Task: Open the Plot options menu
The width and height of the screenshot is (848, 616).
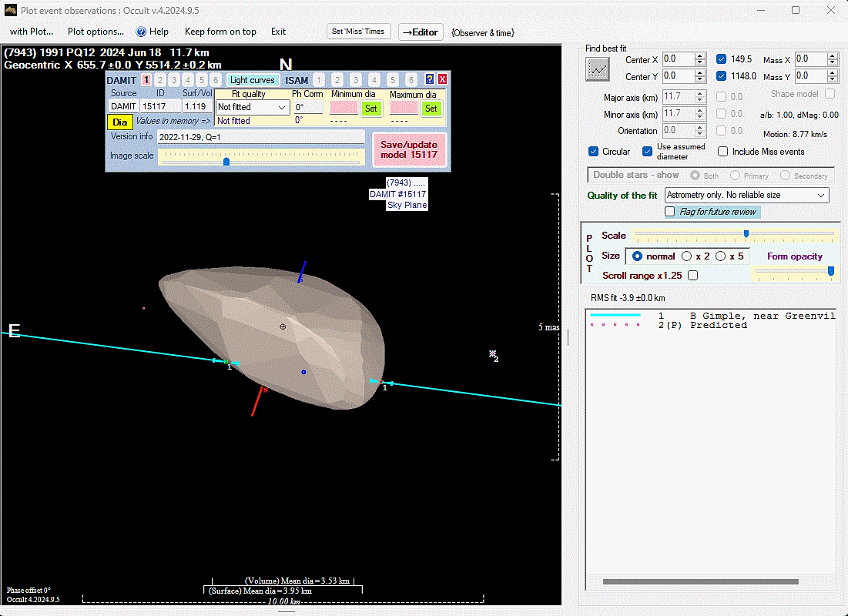Action: [x=96, y=32]
